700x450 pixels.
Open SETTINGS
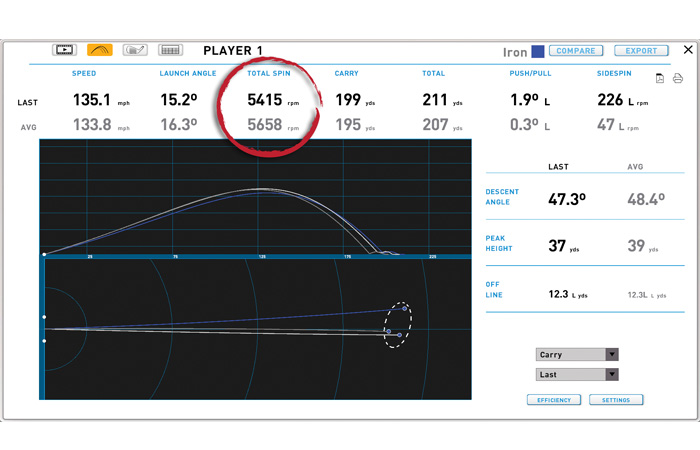616,400
